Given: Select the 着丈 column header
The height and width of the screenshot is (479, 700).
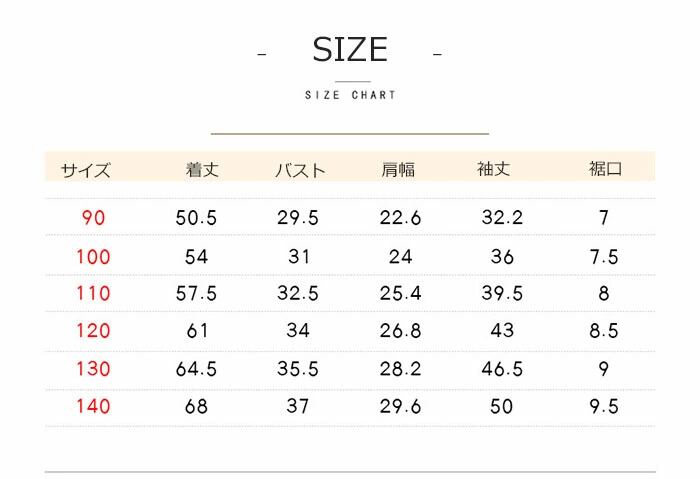Looking at the screenshot, I should point(202,169).
